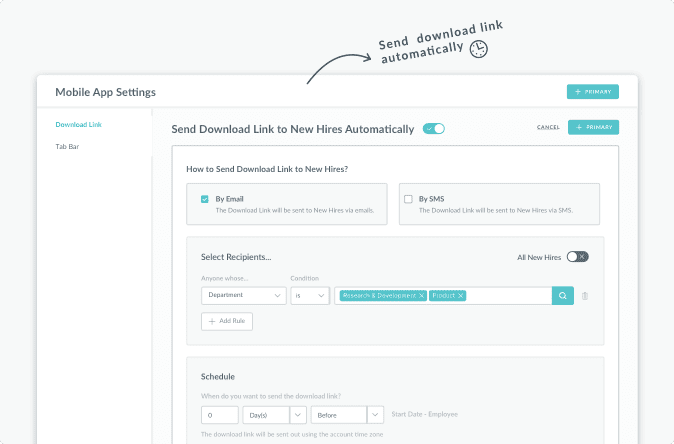Delete the recipient rule with trash icon
Image resolution: width=674 pixels, height=444 pixels.
point(585,296)
